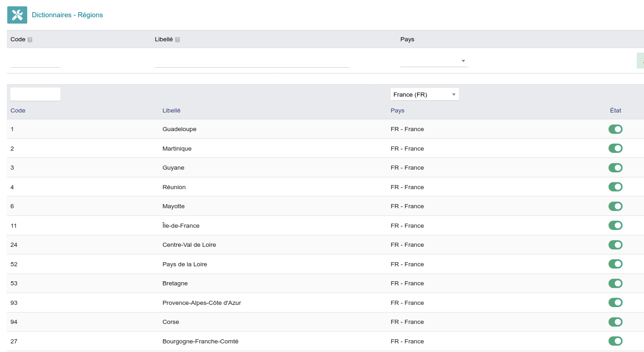The image size is (644, 352).
Task: Open the empty Pays dropdown for new entry
Action: tap(434, 61)
